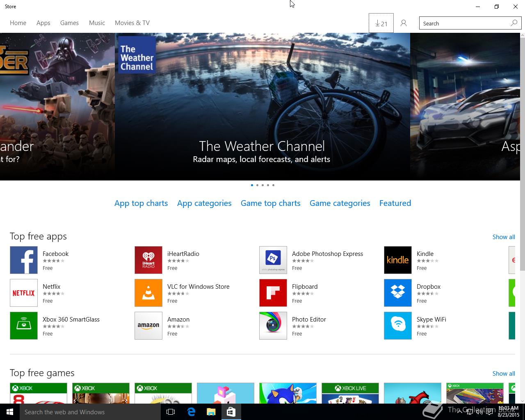Launch Microsoft Edge from the taskbar
525x420 pixels.
coord(191,412)
